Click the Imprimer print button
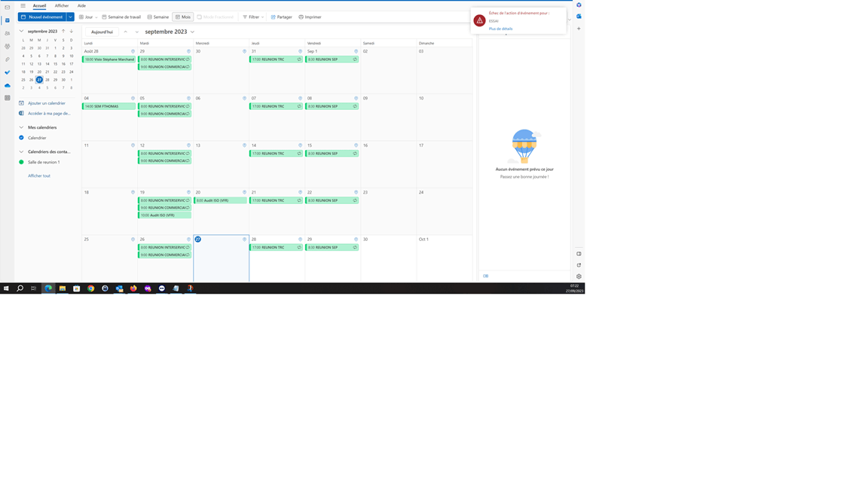Viewport: 868px width, 488px height. point(310,17)
